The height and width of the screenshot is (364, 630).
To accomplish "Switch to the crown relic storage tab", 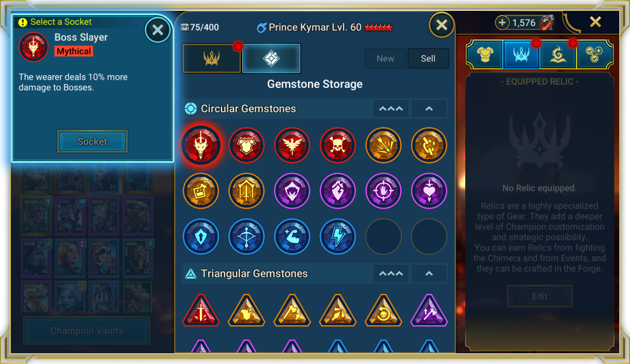I will click(212, 59).
